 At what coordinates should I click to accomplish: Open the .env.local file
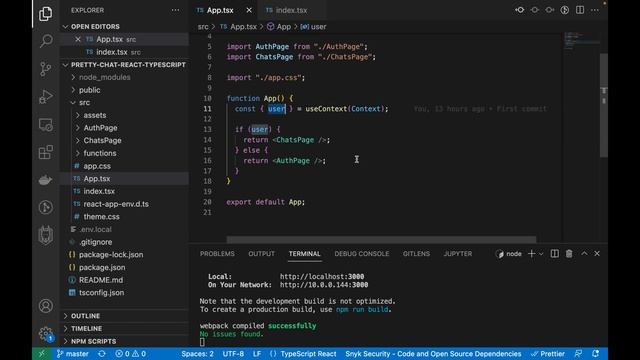[x=124, y=229]
